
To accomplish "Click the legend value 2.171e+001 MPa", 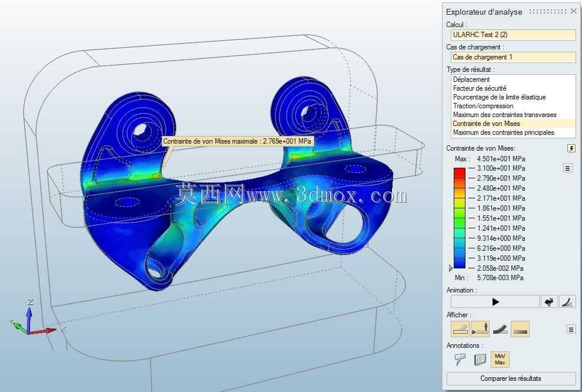I will 501,198.
